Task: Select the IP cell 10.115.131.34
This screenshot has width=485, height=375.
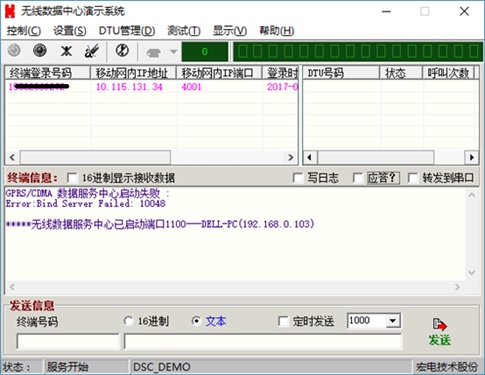Action: pos(129,87)
